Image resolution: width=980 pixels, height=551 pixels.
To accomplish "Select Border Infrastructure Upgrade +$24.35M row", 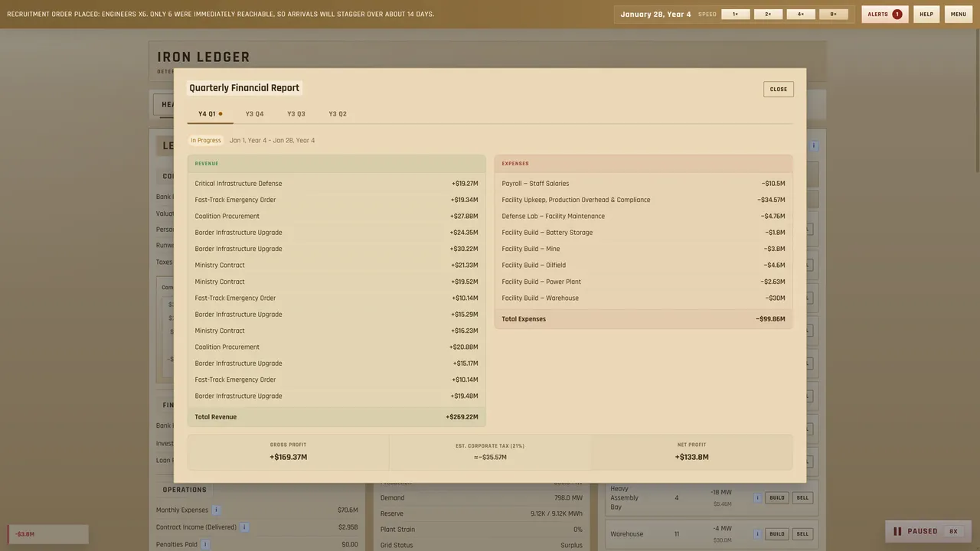I will click(336, 233).
